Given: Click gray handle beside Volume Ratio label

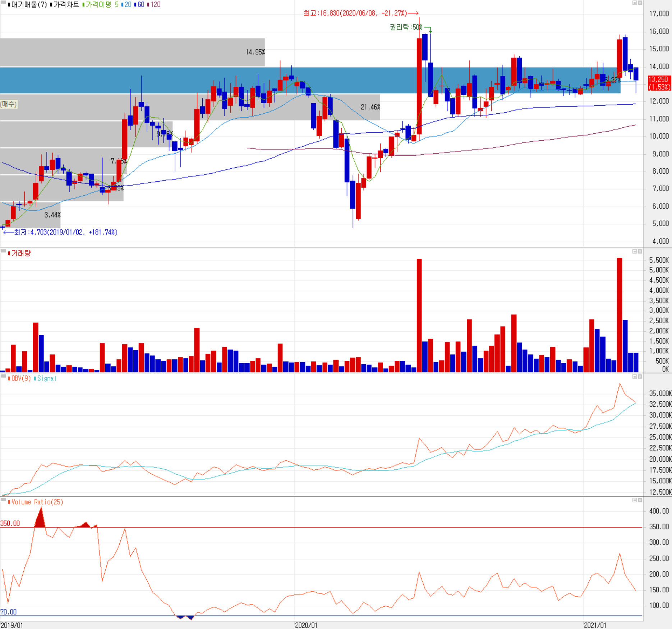Looking at the screenshot, I should click(x=3, y=500).
